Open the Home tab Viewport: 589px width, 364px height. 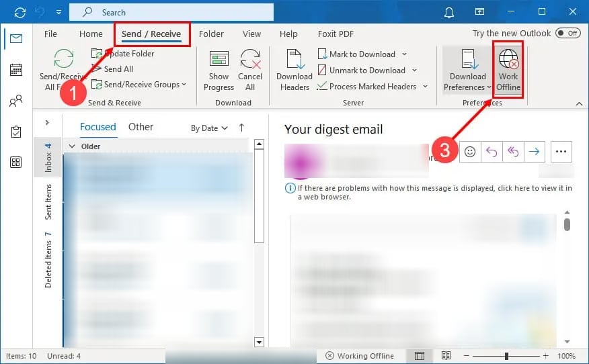(x=91, y=34)
